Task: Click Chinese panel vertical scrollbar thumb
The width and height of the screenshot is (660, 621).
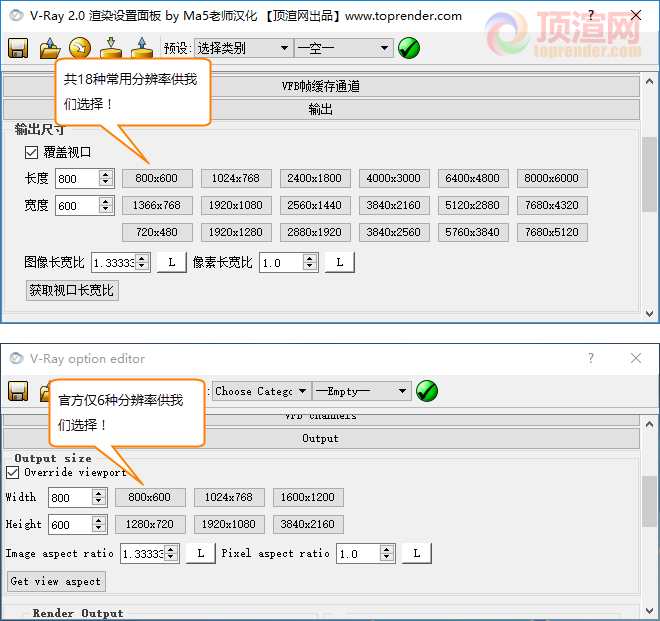Action: click(649, 174)
